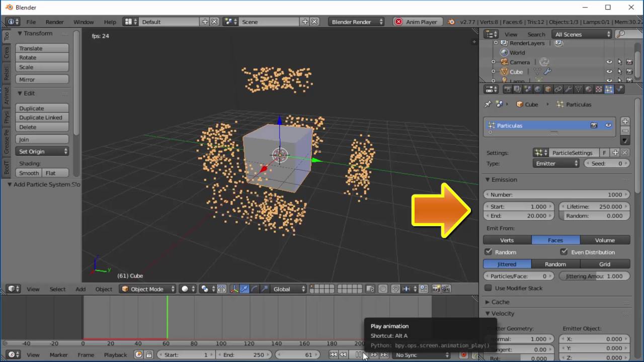Open the Object properties cube tab
Image resolution: width=644 pixels, height=362 pixels.
548,89
